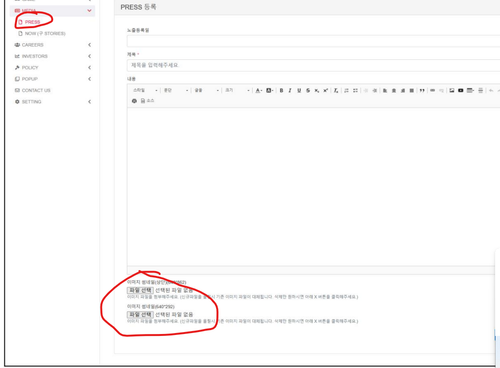The image size is (500, 368).
Task: Open the background color picker in editor toolbar
Action: 269,90
